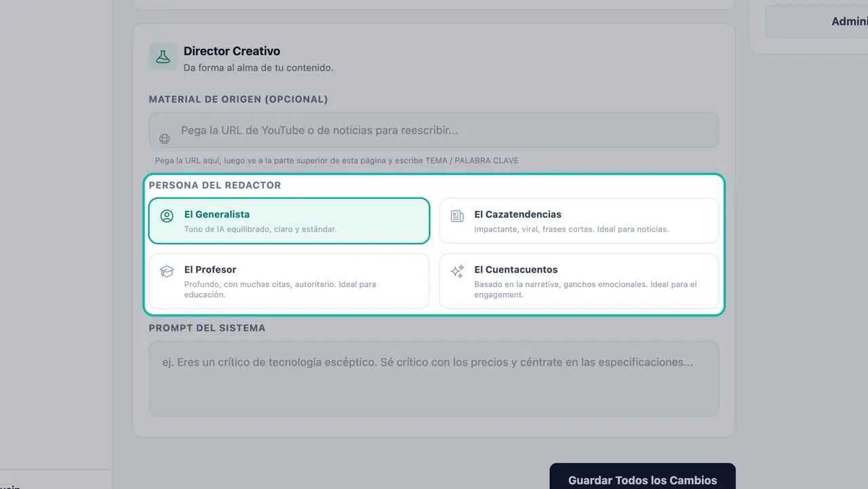
Task: Click 'Impactante, viral, frases cortas' description
Action: coord(572,229)
